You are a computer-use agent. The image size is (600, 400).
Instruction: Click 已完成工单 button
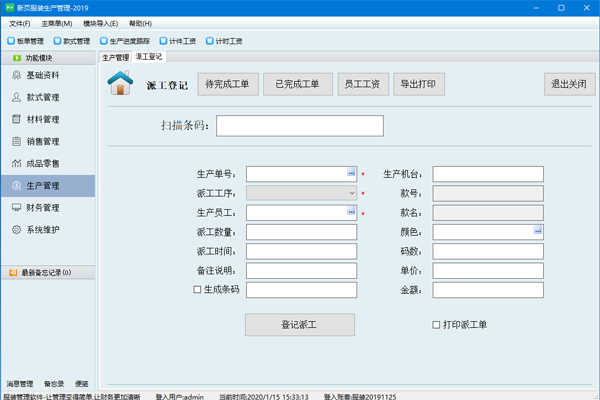(298, 84)
